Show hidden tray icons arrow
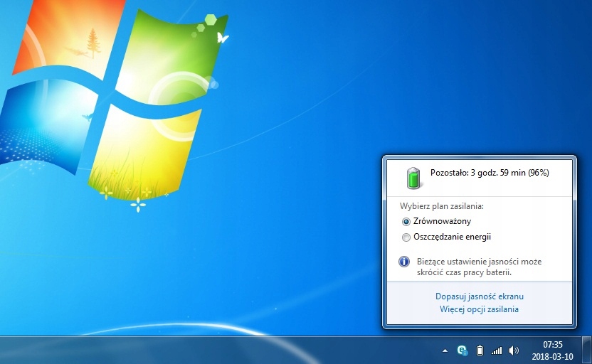 tap(445, 350)
